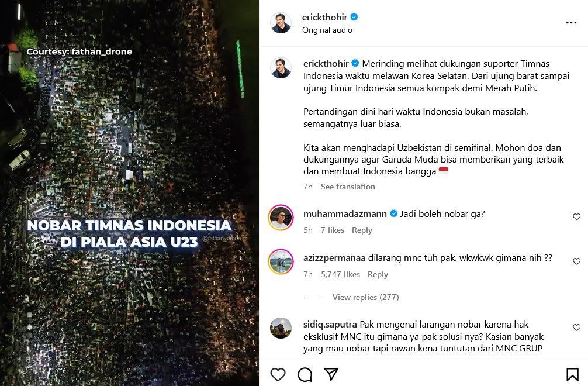Like sidiq.saputra's comment

pos(577,328)
